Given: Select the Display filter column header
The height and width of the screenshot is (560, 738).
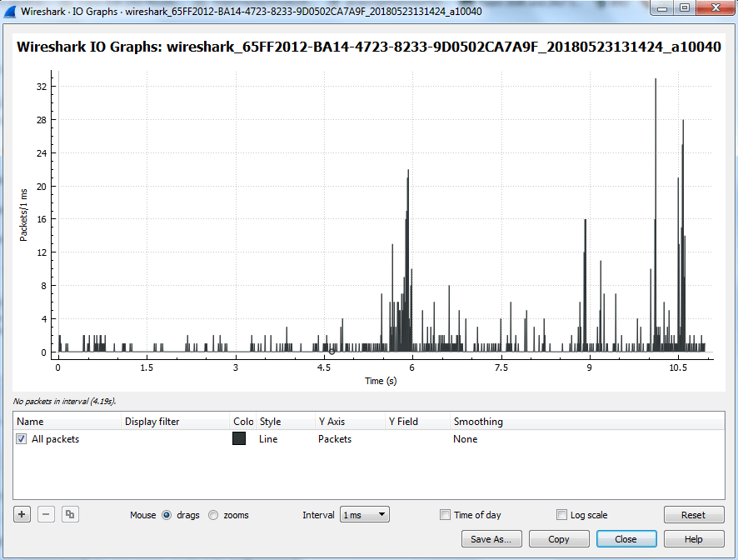Looking at the screenshot, I should (x=175, y=422).
